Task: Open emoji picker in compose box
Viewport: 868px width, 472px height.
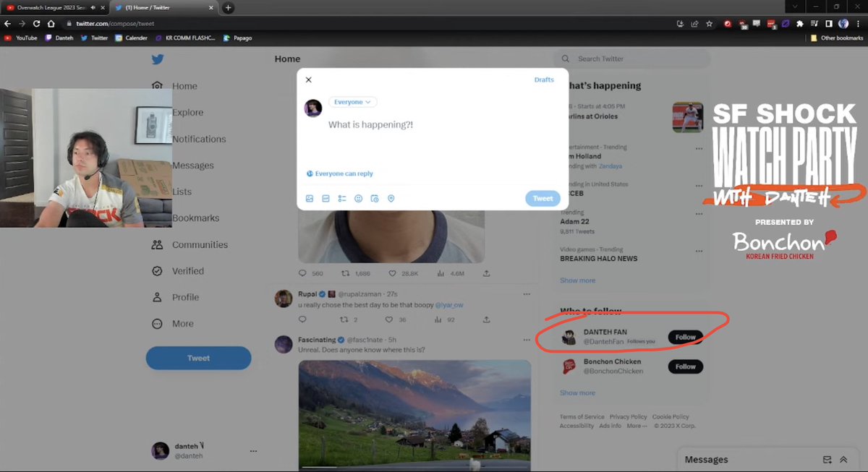Action: point(358,199)
